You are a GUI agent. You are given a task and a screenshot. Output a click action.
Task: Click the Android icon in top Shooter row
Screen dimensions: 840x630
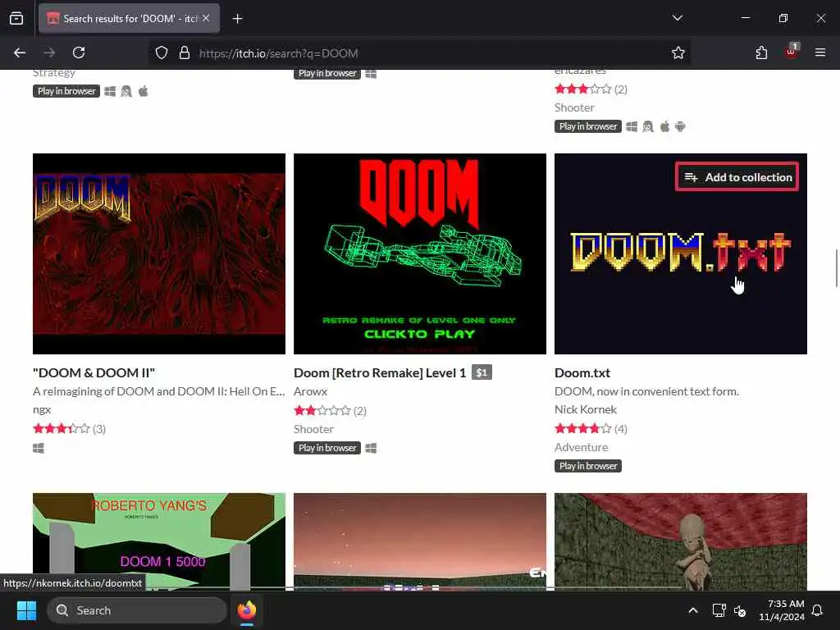tap(680, 126)
